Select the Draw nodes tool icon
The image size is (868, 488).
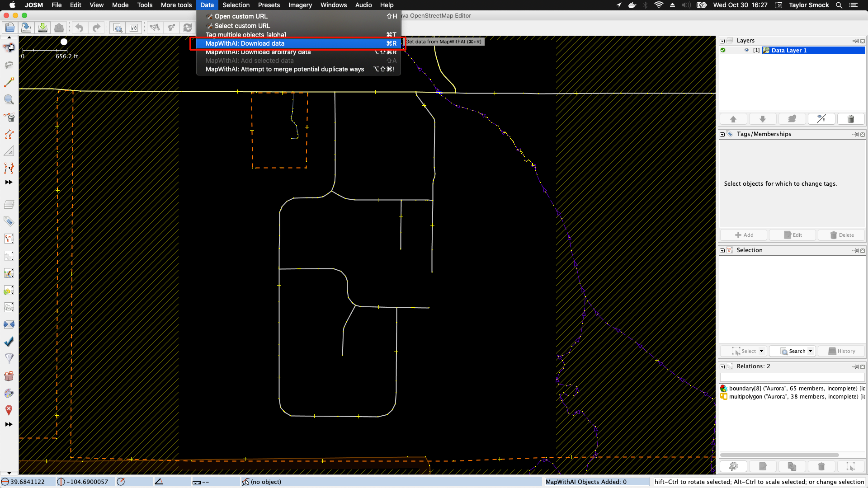coord(9,82)
